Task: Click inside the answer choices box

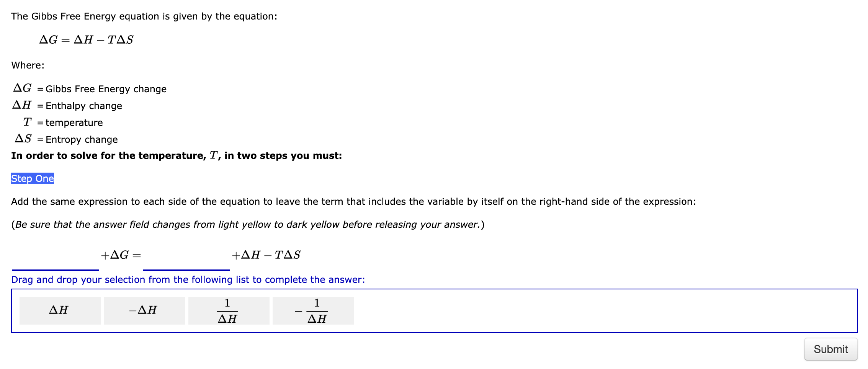Action: pyautogui.click(x=574, y=310)
